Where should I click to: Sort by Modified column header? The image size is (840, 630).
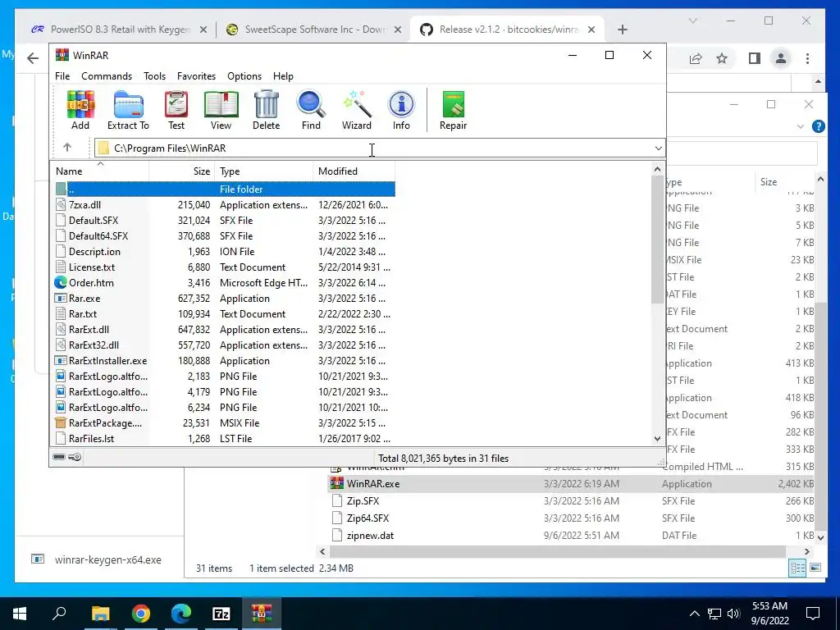point(354,171)
